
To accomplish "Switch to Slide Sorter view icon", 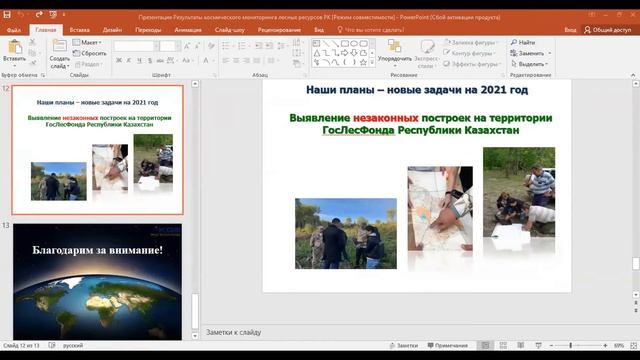I will coord(503,345).
